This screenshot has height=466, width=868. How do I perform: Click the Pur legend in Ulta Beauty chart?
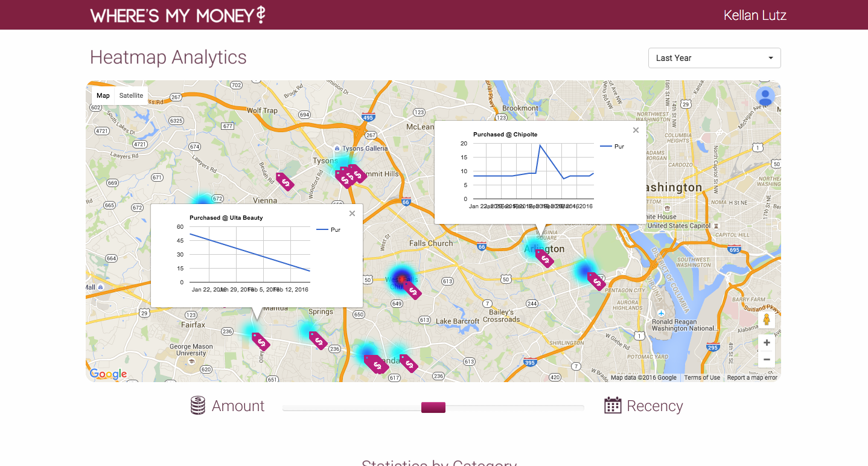coord(328,229)
